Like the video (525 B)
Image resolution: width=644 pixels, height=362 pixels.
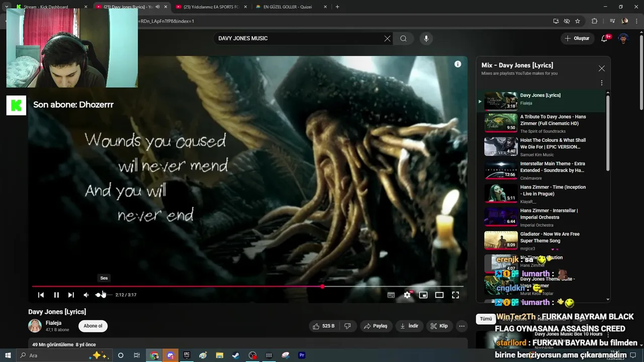tap(324, 326)
